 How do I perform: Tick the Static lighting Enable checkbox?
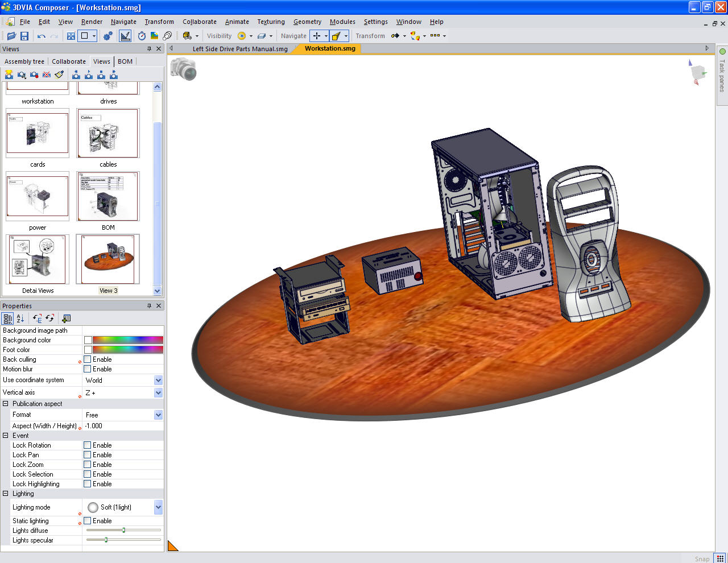[88, 521]
